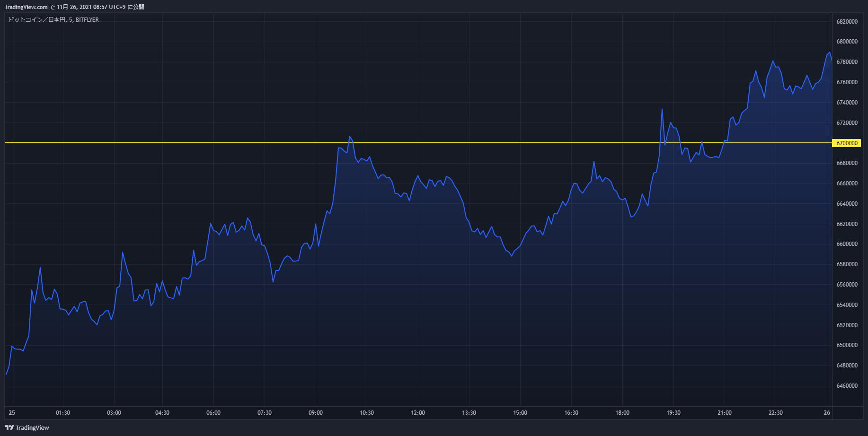Click the 21:00 time axis label

(x=725, y=413)
